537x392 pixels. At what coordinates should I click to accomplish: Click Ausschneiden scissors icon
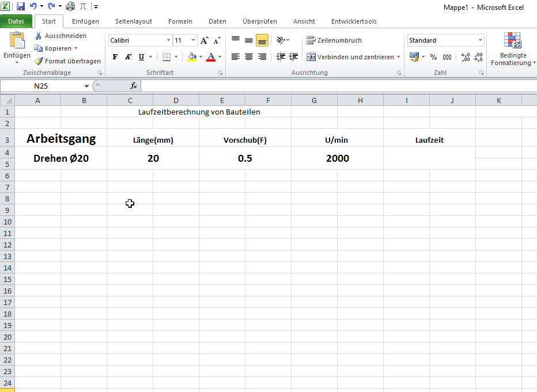click(39, 36)
